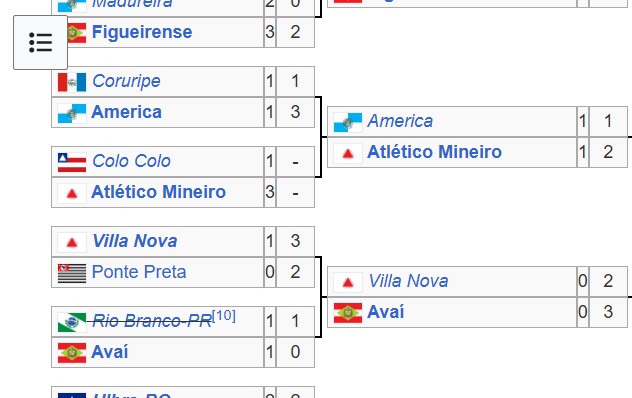Open the Figueirense team link
The width and height of the screenshot is (632, 398).
142,32
